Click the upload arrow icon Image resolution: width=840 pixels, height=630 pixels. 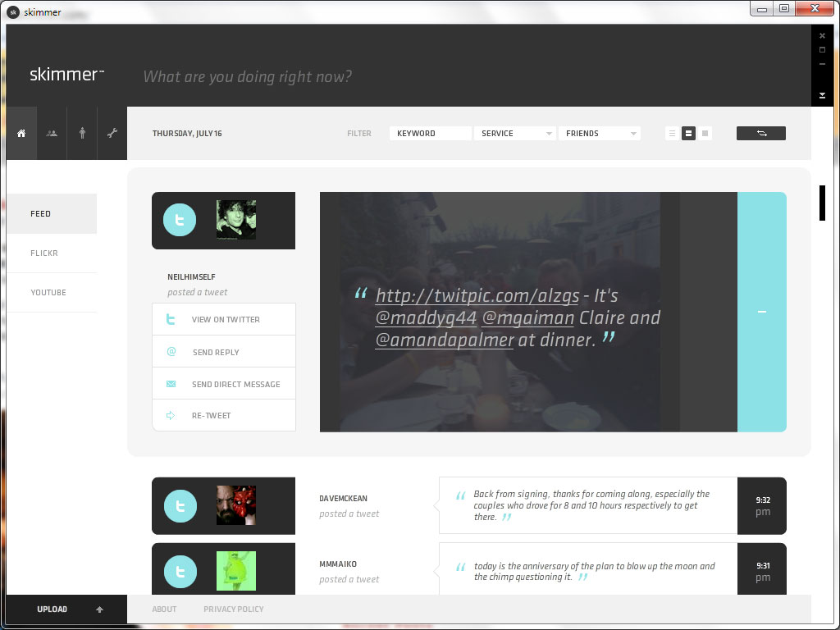click(x=99, y=609)
